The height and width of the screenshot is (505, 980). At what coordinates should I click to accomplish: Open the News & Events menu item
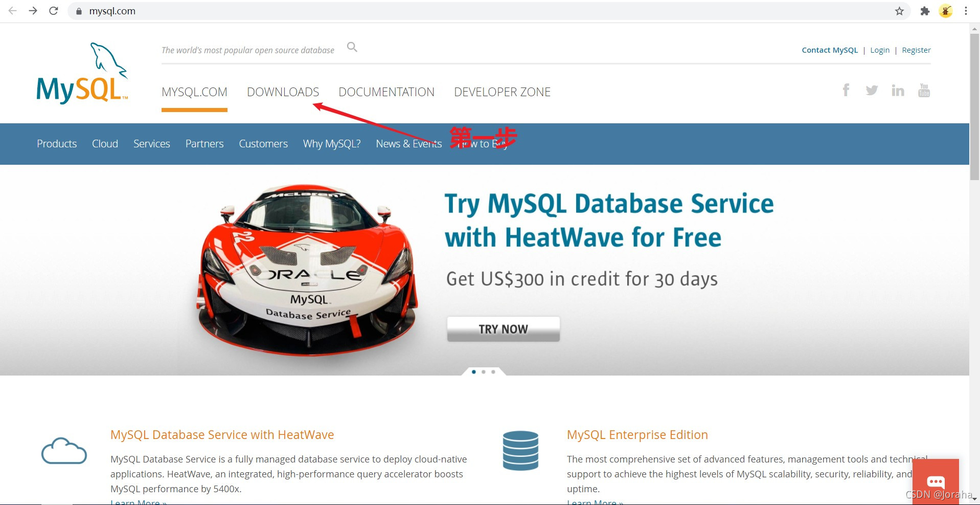409,144
